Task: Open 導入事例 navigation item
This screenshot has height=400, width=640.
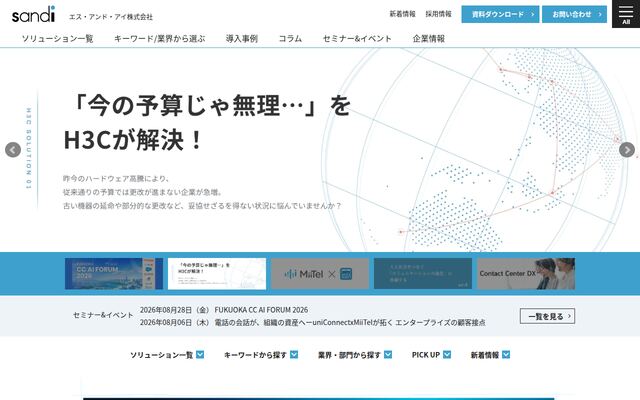Action: 242,39
